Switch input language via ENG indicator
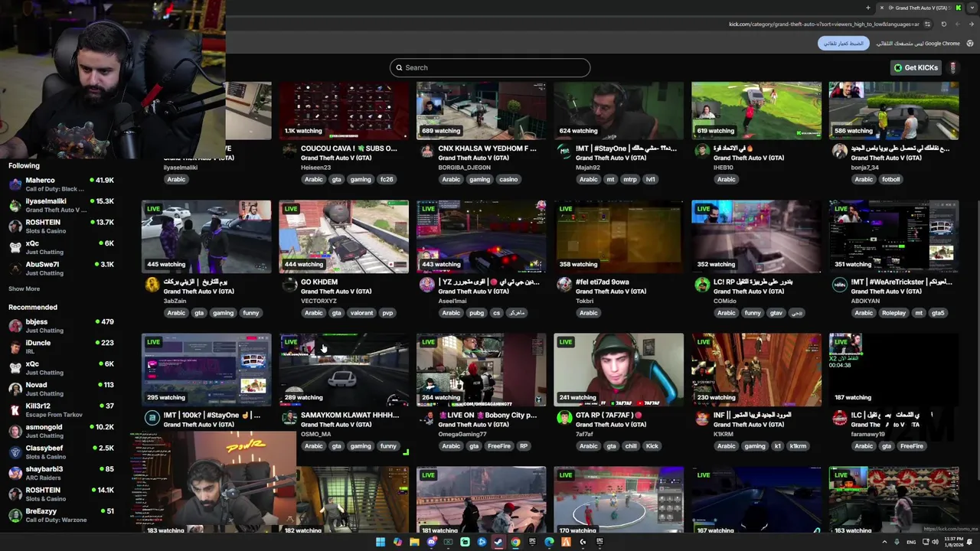The image size is (980, 551). coord(911,542)
